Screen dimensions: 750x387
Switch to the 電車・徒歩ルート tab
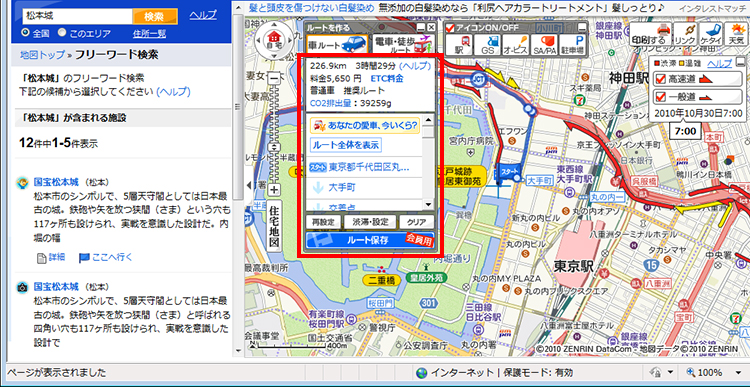tap(403, 44)
